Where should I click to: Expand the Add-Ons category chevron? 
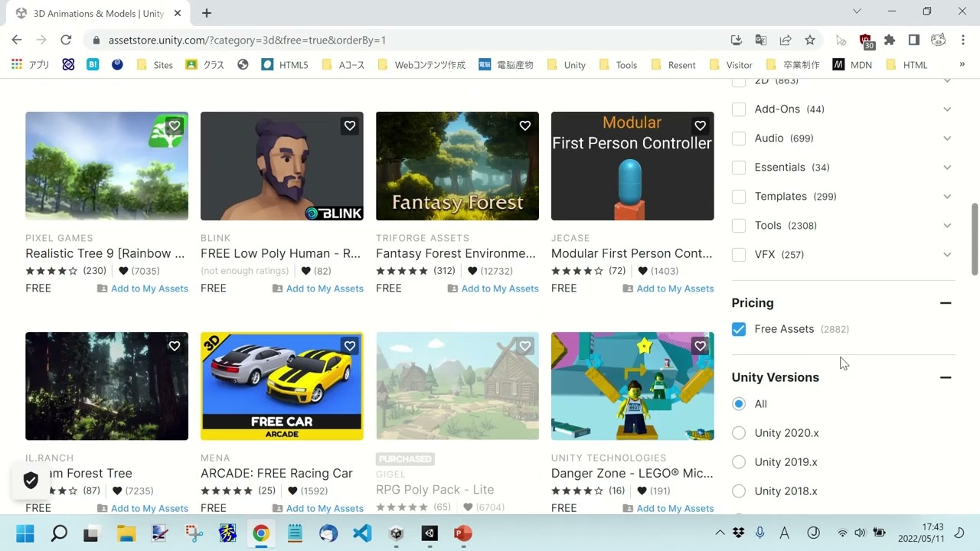click(947, 109)
